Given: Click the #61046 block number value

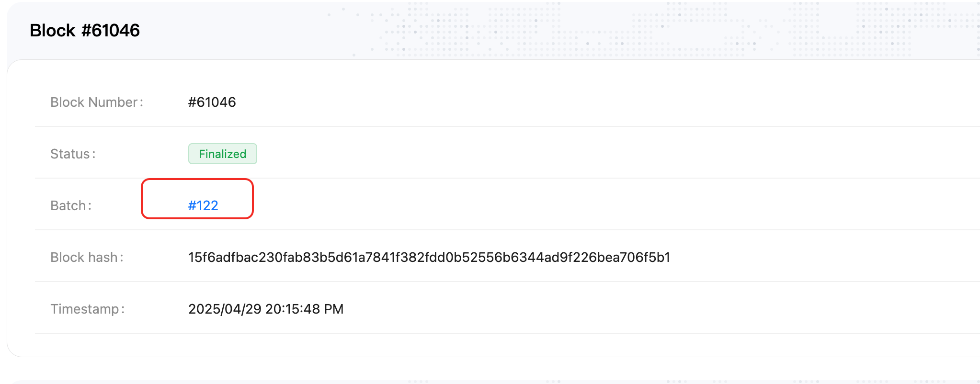Looking at the screenshot, I should click(212, 102).
